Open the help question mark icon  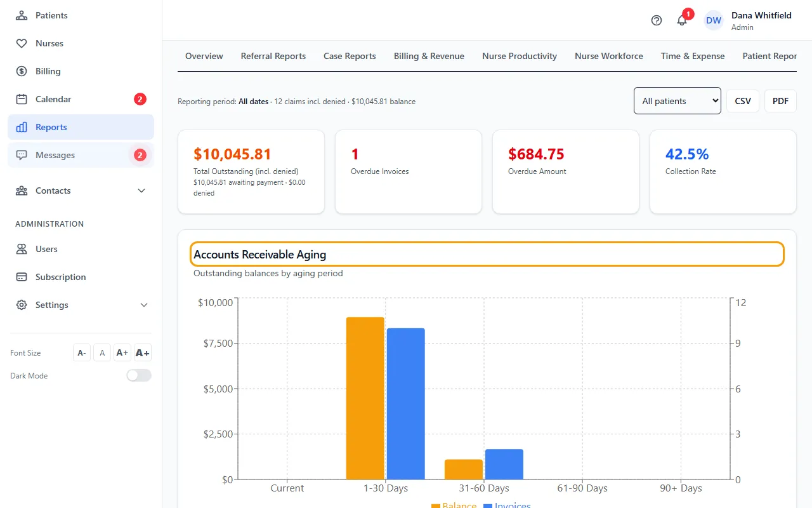(657, 20)
